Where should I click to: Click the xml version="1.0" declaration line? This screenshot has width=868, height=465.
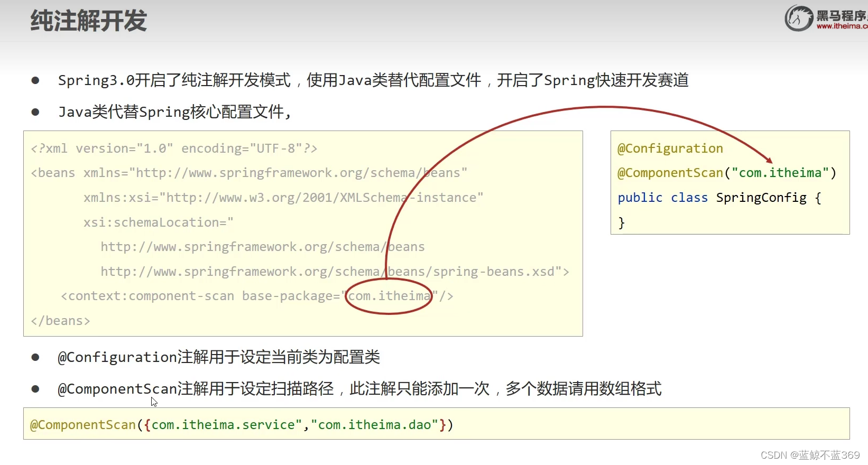pos(174,148)
